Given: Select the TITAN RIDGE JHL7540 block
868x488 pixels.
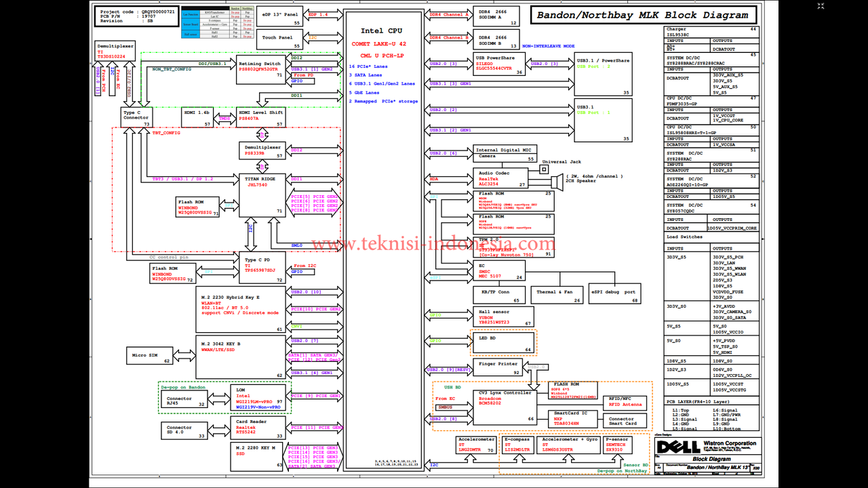Looking at the screenshot, I should tap(262, 195).
